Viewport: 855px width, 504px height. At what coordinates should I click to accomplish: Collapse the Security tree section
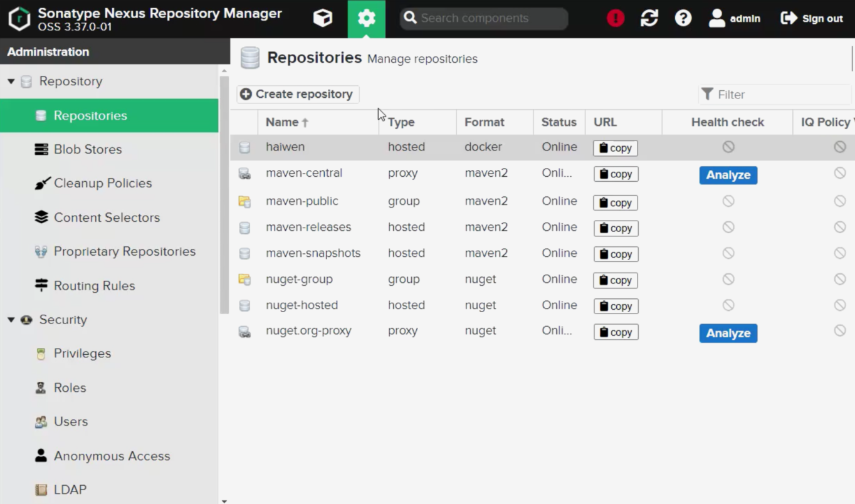point(11,320)
